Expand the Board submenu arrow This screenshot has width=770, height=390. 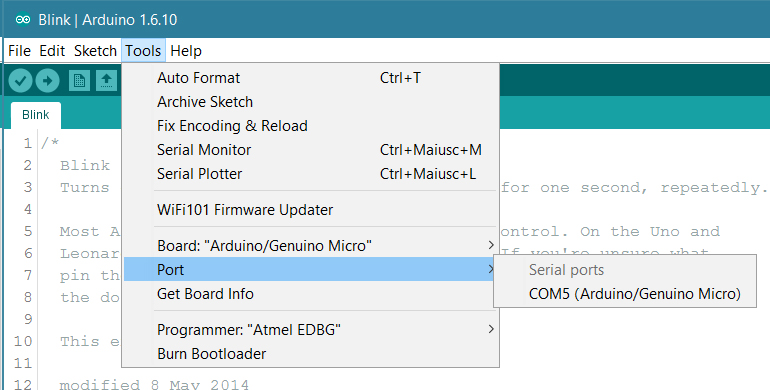click(x=491, y=245)
